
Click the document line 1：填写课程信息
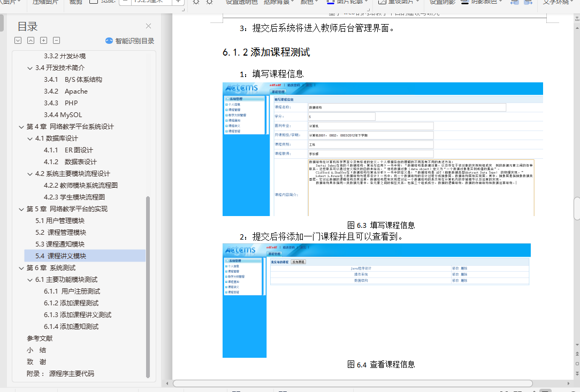(272, 74)
